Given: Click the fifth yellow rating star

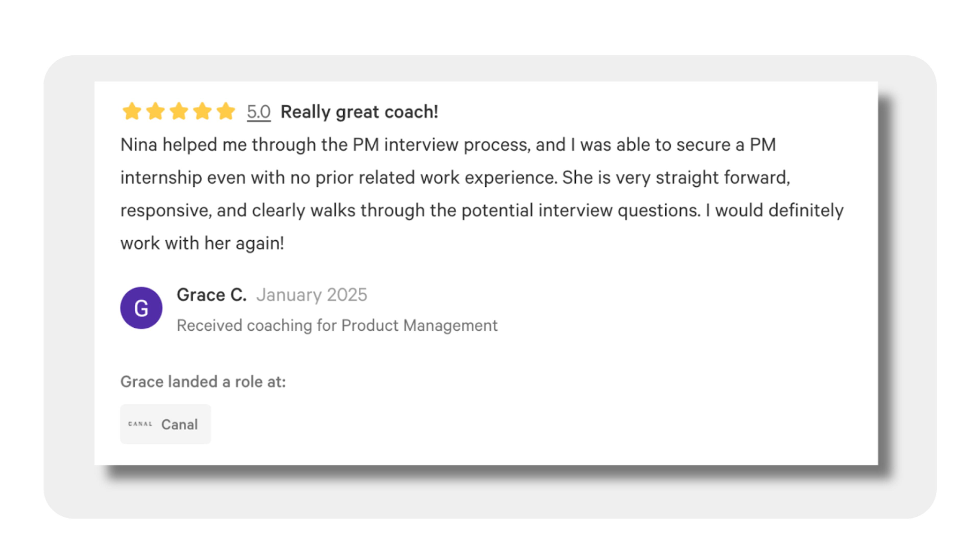Looking at the screenshot, I should tap(226, 111).
